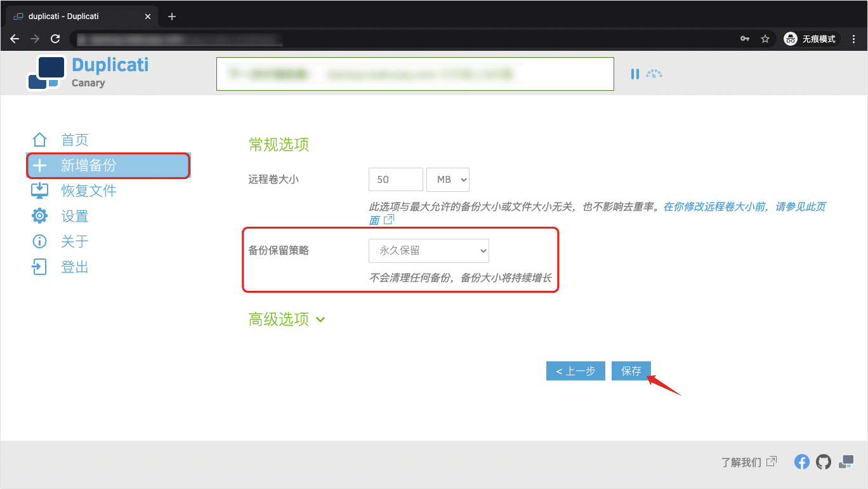Viewport: 868px width, 489px height.
Task: Click the logout icon beside 登出
Action: [x=40, y=267]
